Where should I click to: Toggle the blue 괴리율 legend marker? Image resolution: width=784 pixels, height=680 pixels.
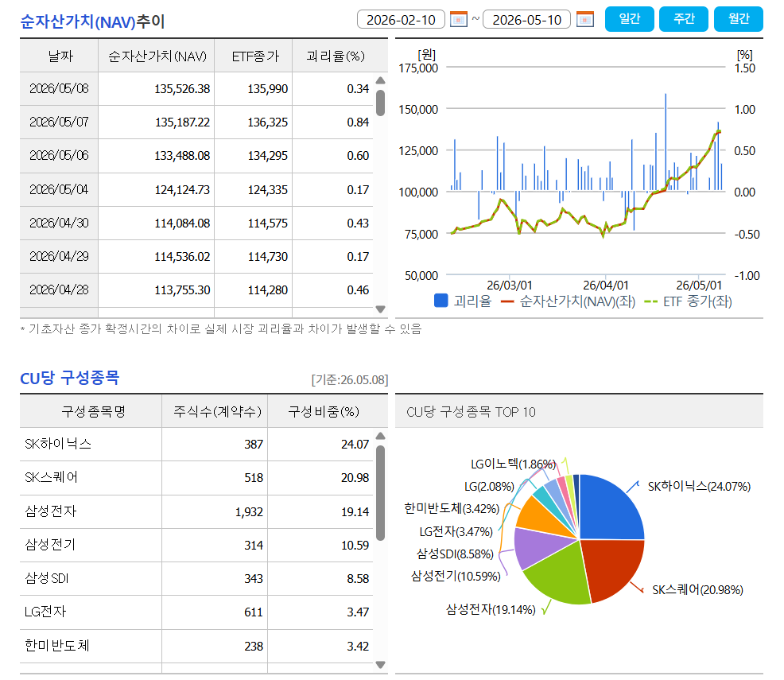tap(441, 301)
